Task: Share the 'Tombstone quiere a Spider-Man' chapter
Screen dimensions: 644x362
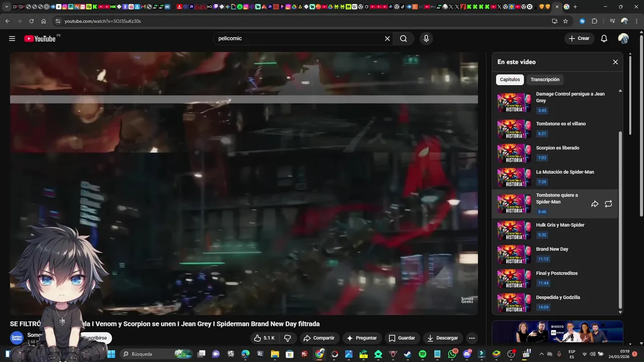Action: pos(595,204)
